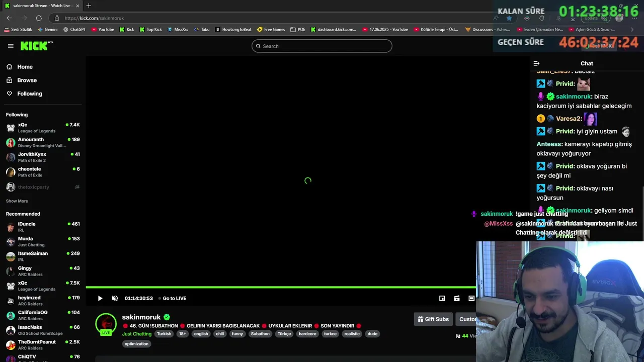Open the hamburger sidebar menu

11,46
